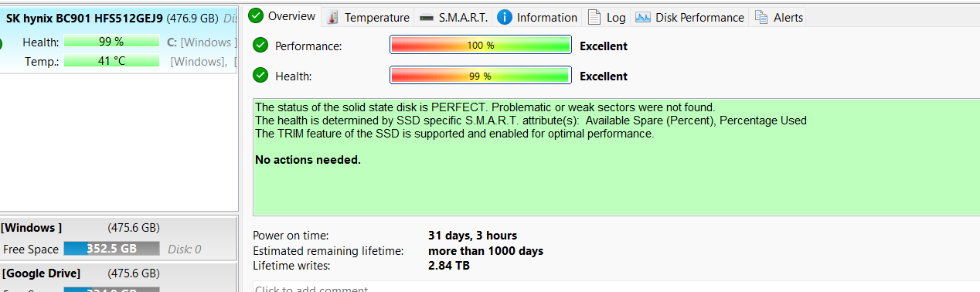Click the Disk Performance chart icon
Screen dimensions: 980x292
[x=643, y=17]
